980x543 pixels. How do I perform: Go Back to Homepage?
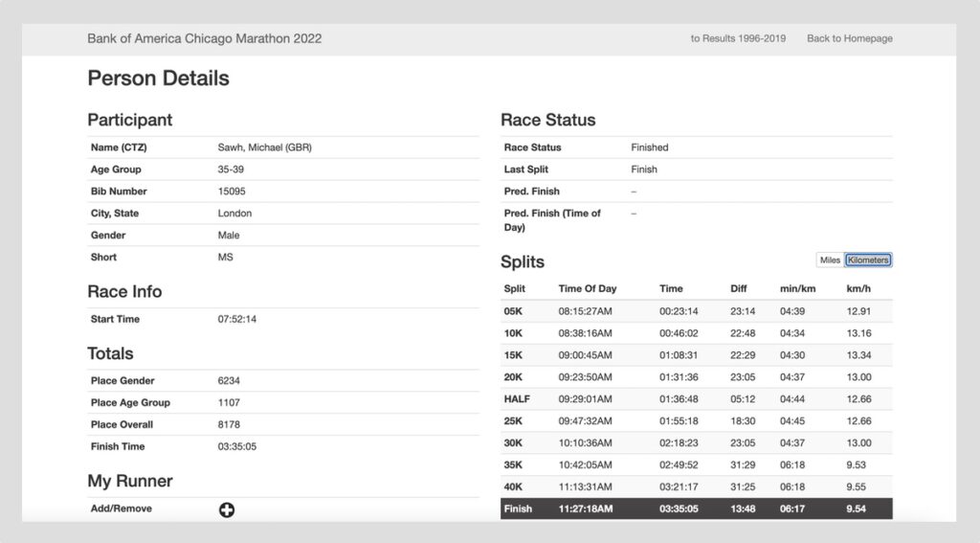click(x=849, y=39)
